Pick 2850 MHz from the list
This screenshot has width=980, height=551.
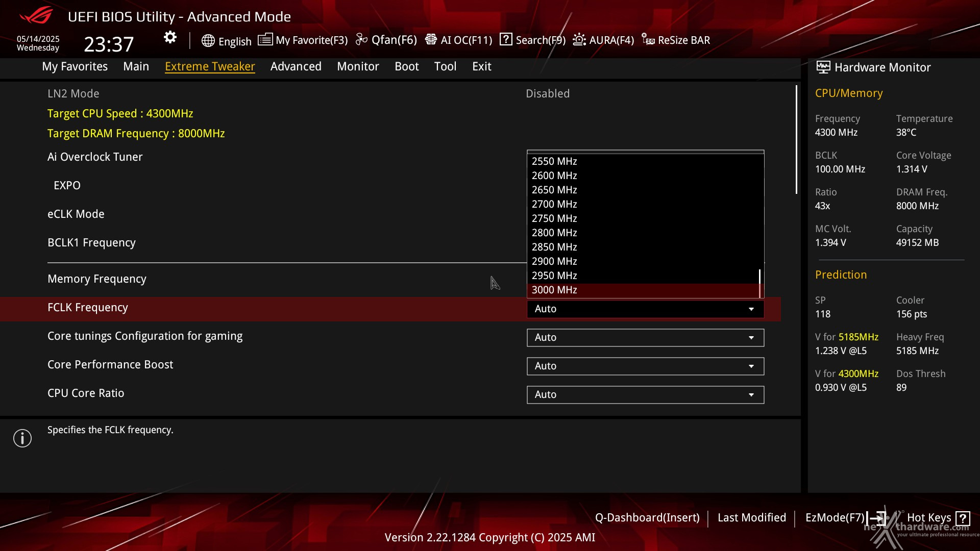coord(643,247)
